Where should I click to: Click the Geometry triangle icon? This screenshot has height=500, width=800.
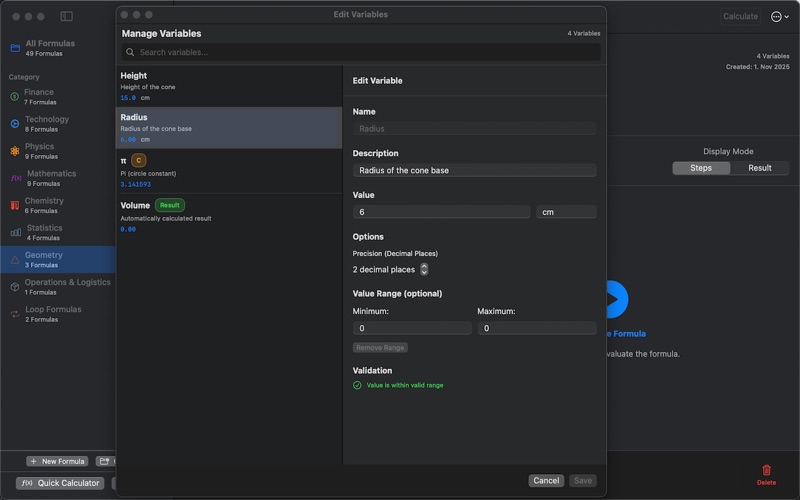pos(15,260)
